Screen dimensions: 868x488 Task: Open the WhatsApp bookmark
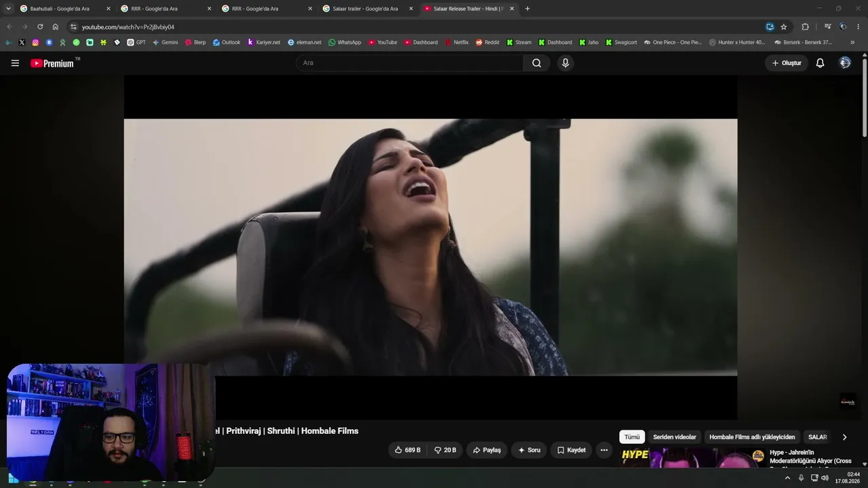tap(344, 42)
